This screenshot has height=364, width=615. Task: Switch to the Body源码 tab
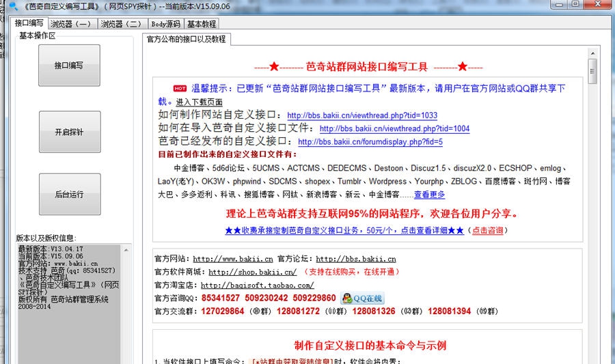click(166, 24)
